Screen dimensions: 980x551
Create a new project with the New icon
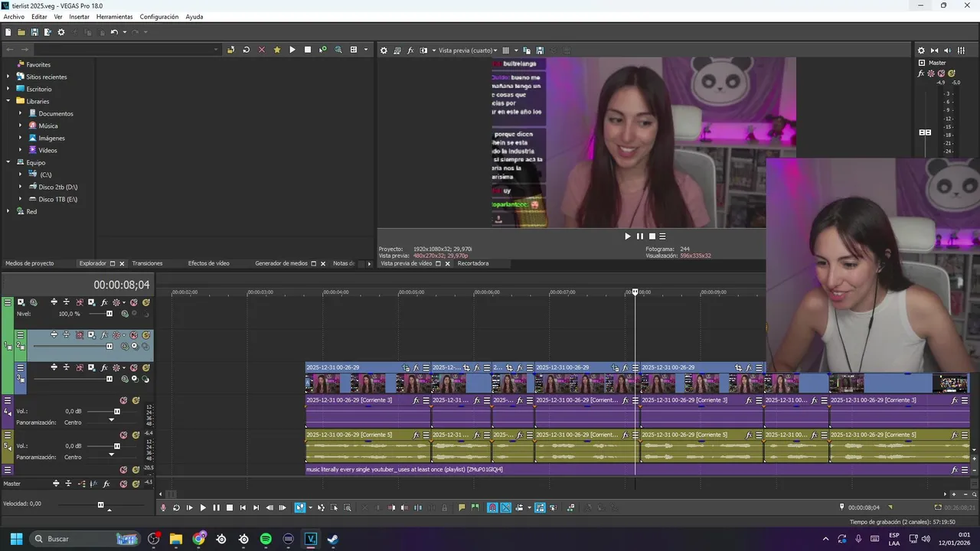pos(8,32)
